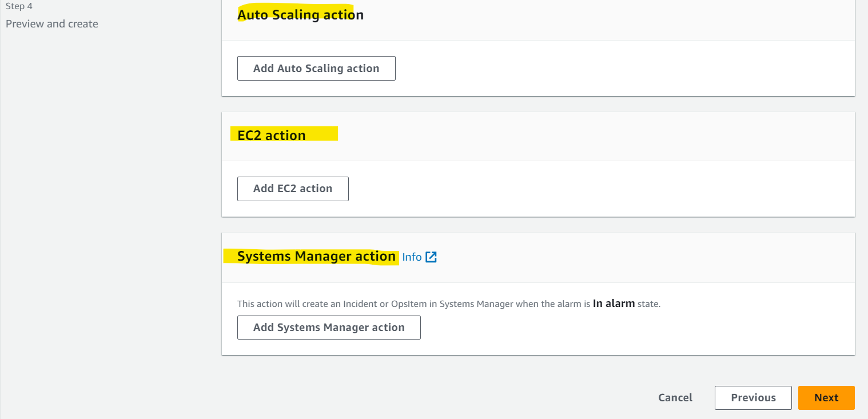
Task: Click the Incident or OpsItem description text
Action: (449, 304)
